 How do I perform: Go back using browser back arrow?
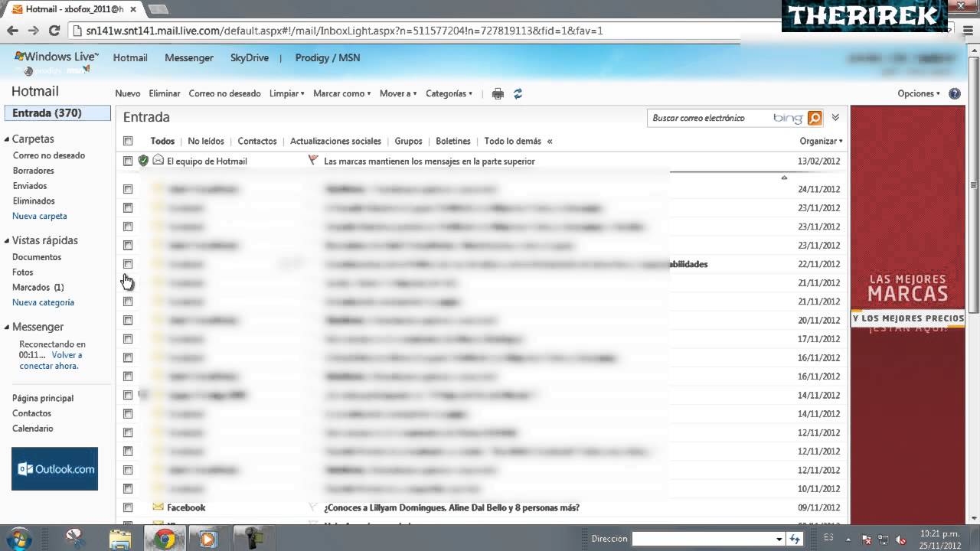12,31
